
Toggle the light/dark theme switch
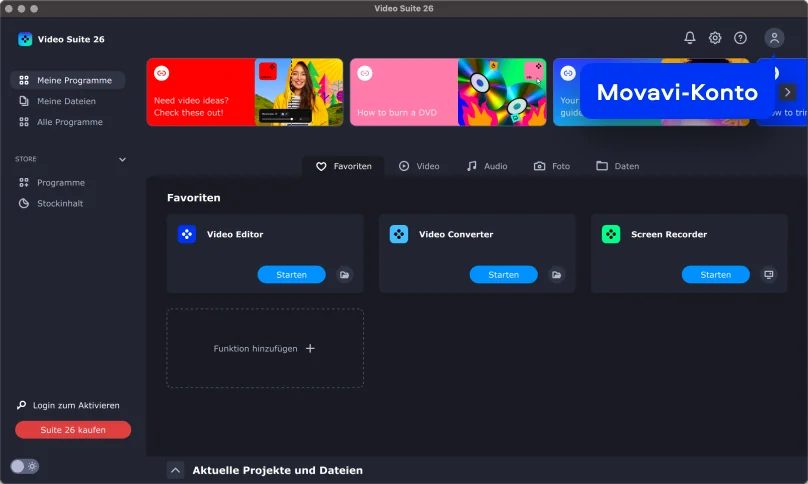[x=25, y=466]
